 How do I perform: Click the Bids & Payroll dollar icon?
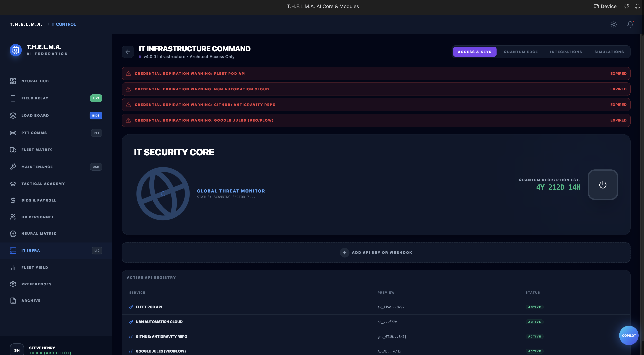click(x=13, y=200)
